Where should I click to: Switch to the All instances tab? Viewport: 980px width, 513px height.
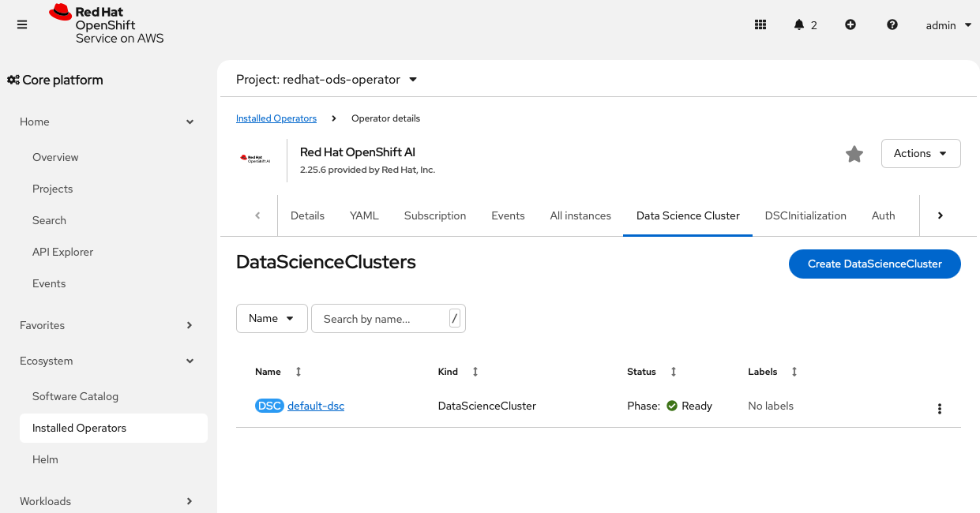coord(580,215)
